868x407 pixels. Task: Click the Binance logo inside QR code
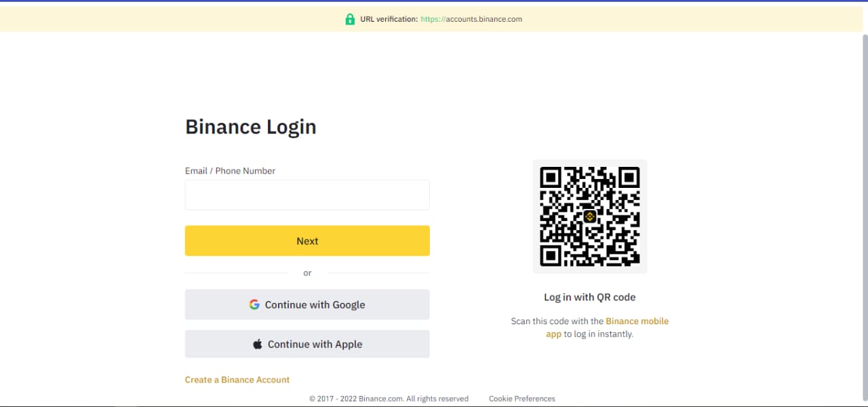(589, 216)
